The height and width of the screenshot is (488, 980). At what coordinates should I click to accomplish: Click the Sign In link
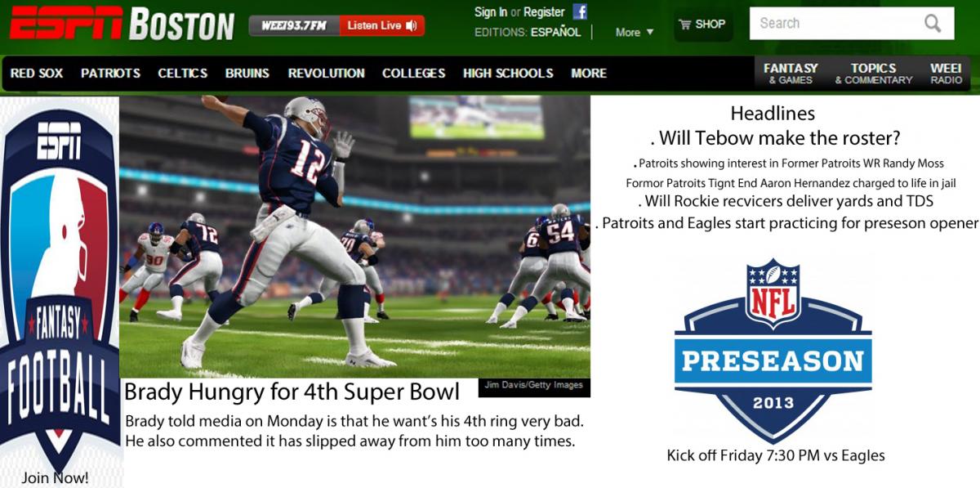pyautogui.click(x=491, y=11)
